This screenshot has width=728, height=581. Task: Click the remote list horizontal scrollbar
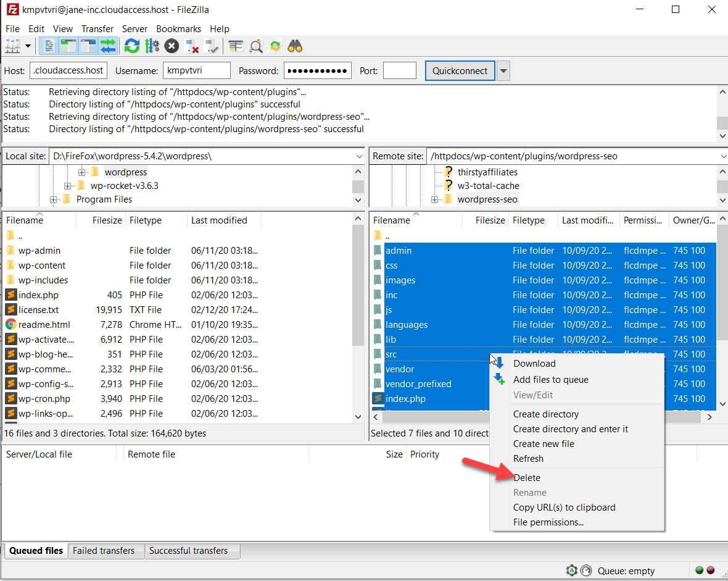pyautogui.click(x=541, y=417)
